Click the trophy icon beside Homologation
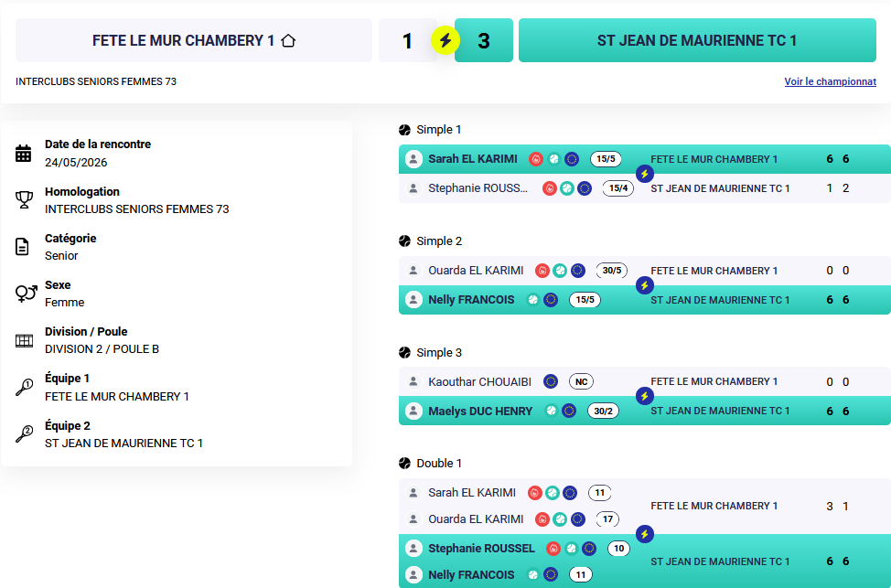Screen dimensions: 891x588 23,199
